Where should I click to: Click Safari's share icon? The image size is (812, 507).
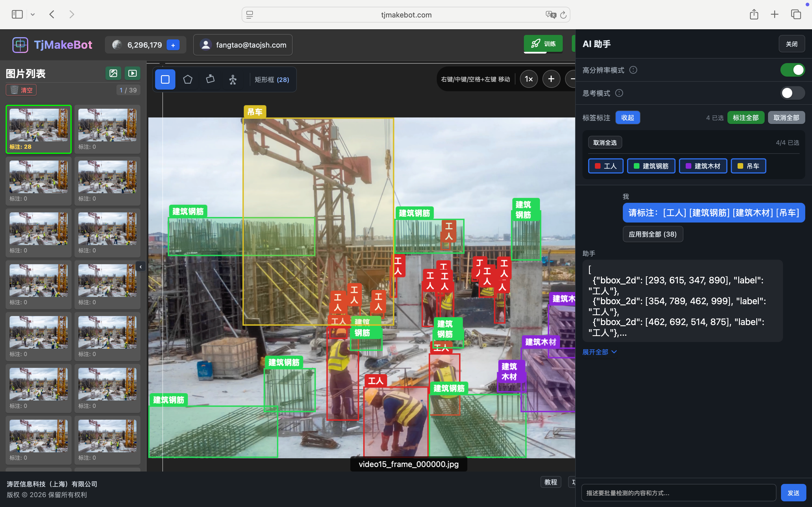pyautogui.click(x=754, y=14)
